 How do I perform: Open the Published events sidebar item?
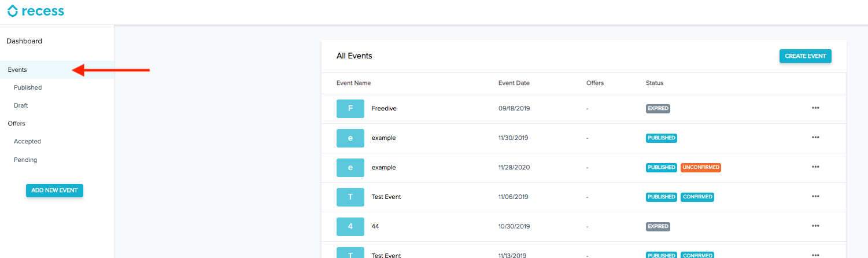(28, 88)
